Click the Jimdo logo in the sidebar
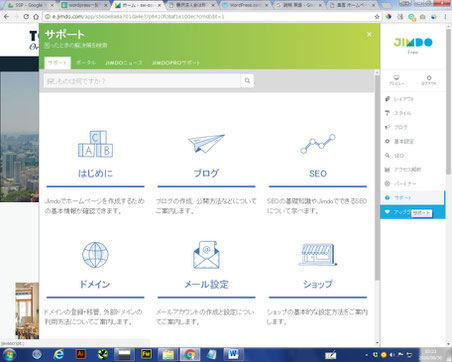Viewport: 452px width, 362px height. [413, 43]
